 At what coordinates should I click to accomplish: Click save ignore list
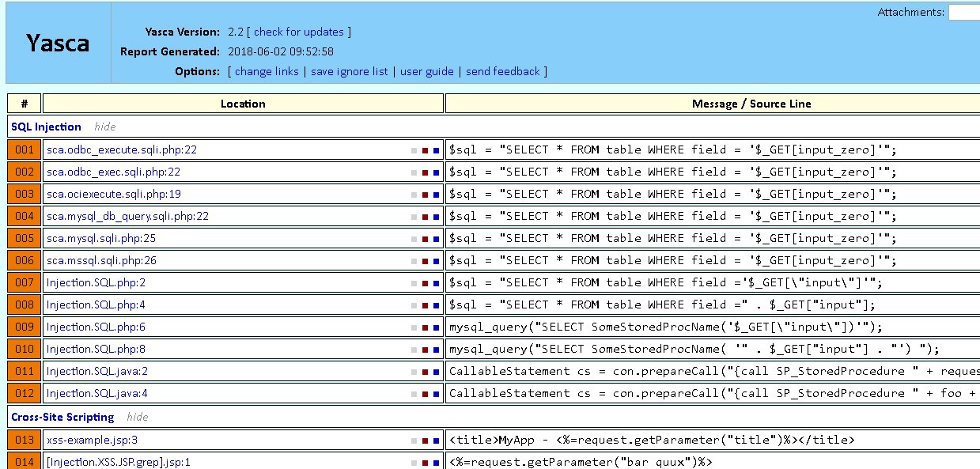[349, 71]
